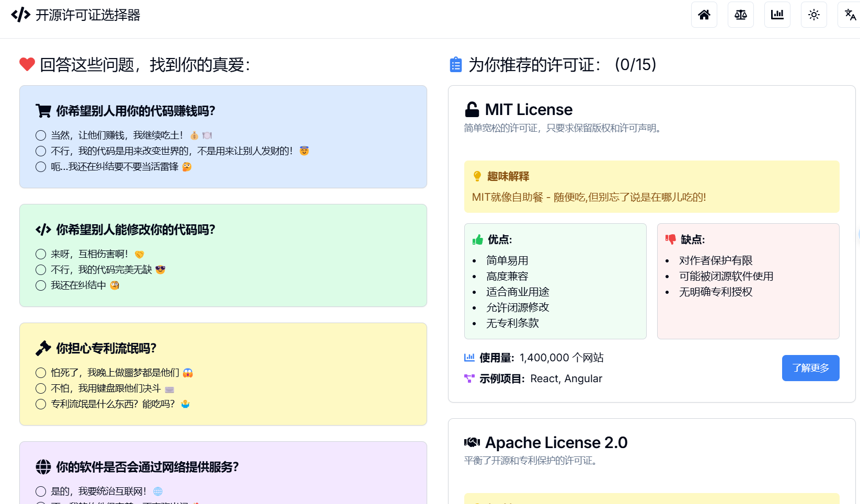Click the question 你希望别人用你的代码赚钱吗？
Image resolution: width=860 pixels, height=504 pixels.
(136, 111)
